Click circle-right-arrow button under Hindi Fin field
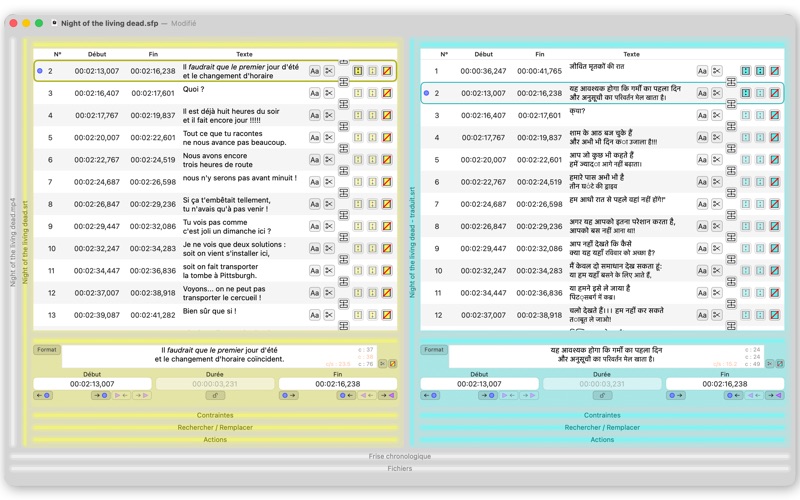The height and width of the screenshot is (500, 800). click(676, 395)
